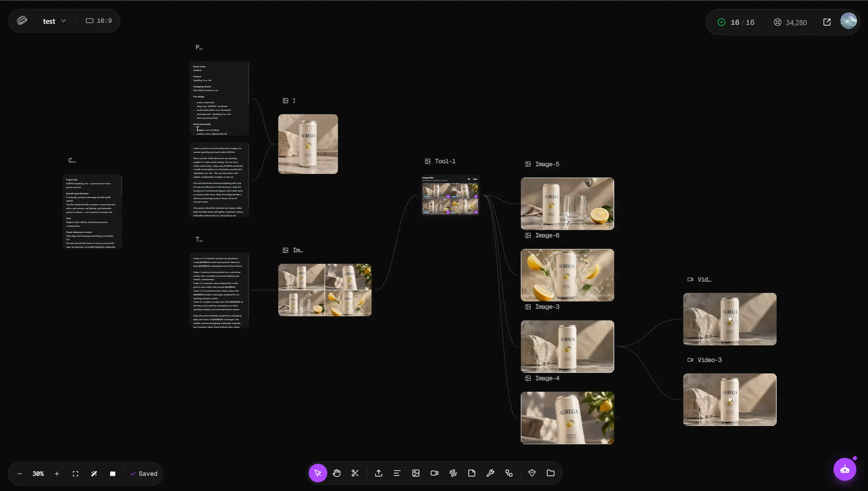Select All tiles in Tool-1 node
Screen dimensions: 868x491
[468, 179]
